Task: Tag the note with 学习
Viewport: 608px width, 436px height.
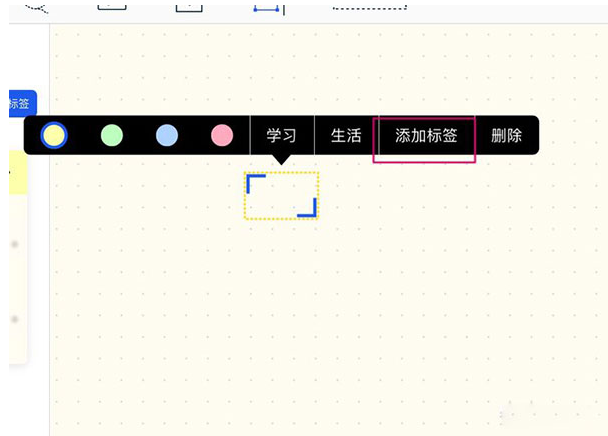Action: point(282,135)
